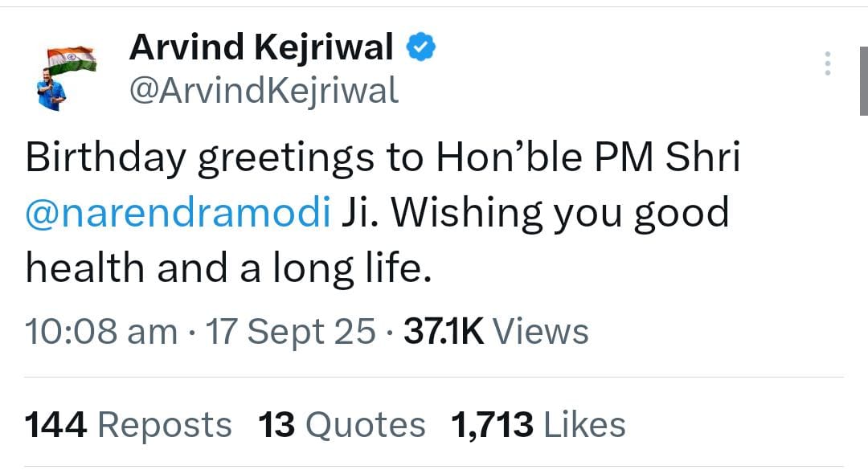Click the word "Ji." after the mention
The width and height of the screenshot is (868, 474).
tap(360, 214)
